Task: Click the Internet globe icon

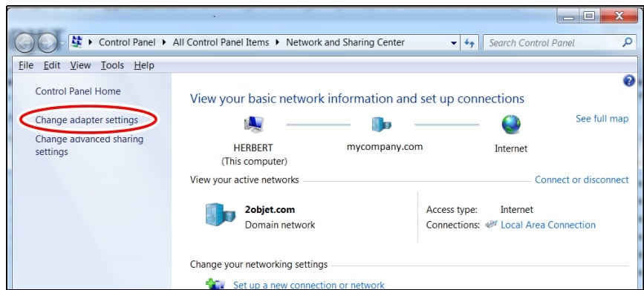Action: [x=511, y=125]
